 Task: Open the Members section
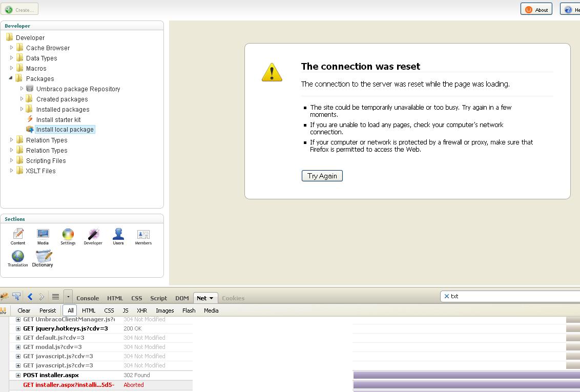point(143,237)
